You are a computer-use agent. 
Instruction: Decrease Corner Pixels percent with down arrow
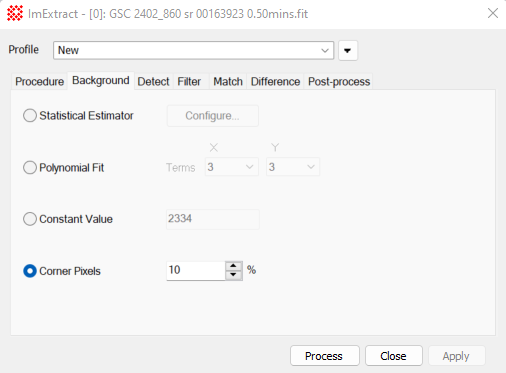click(233, 275)
